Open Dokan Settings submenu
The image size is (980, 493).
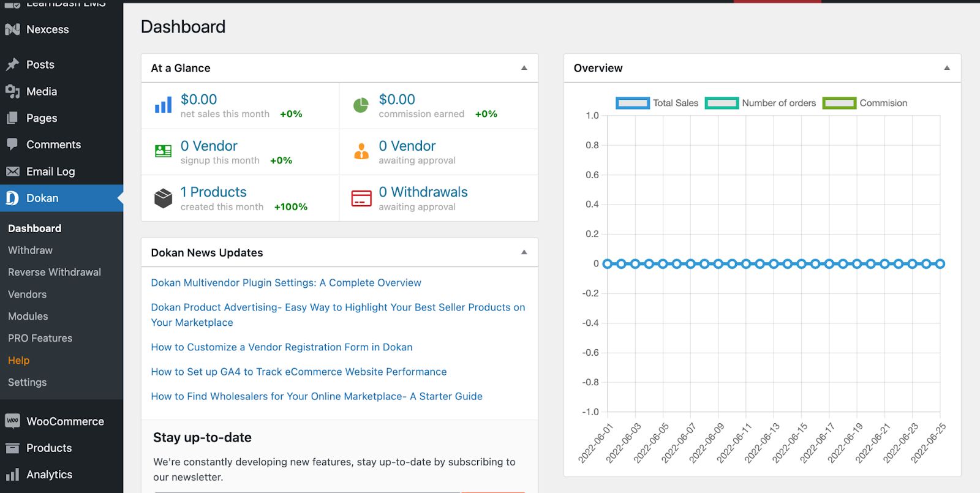[27, 382]
